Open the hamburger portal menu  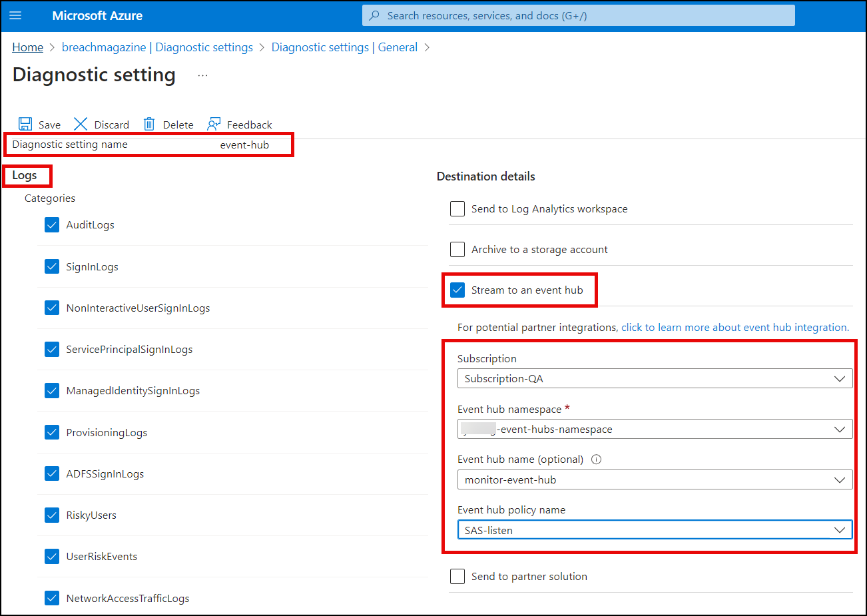point(15,15)
